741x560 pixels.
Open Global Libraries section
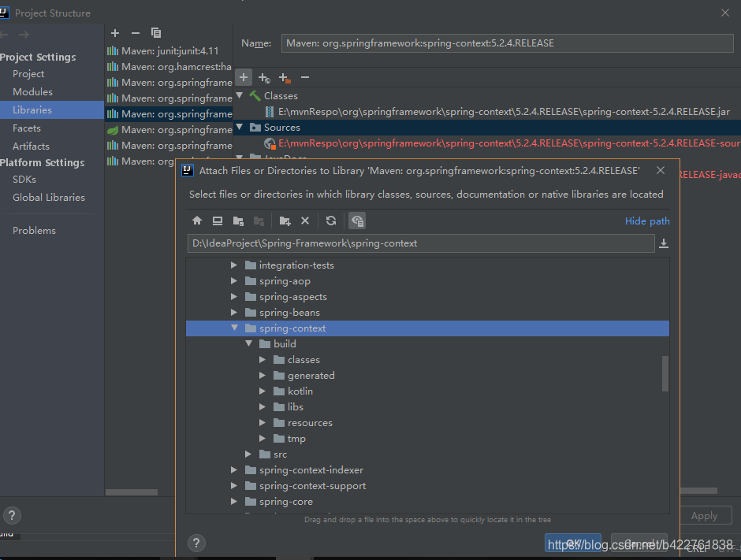click(x=49, y=198)
